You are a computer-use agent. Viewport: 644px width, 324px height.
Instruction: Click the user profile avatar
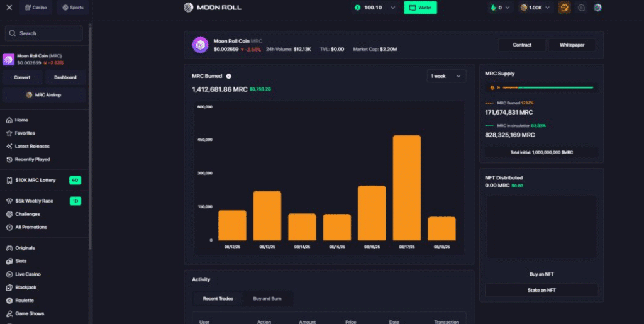597,8
